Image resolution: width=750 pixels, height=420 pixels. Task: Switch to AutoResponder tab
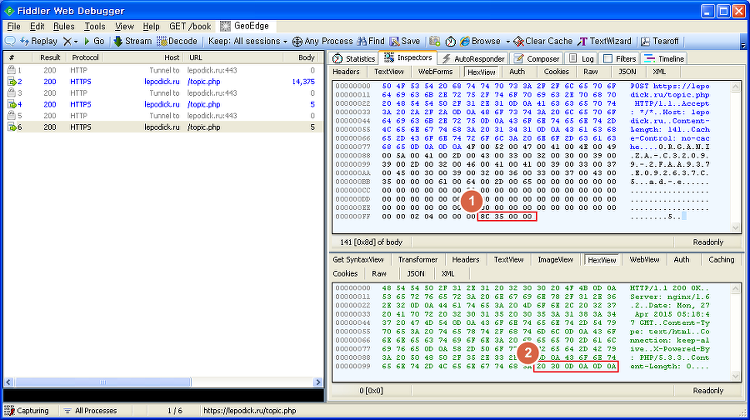[474, 58]
